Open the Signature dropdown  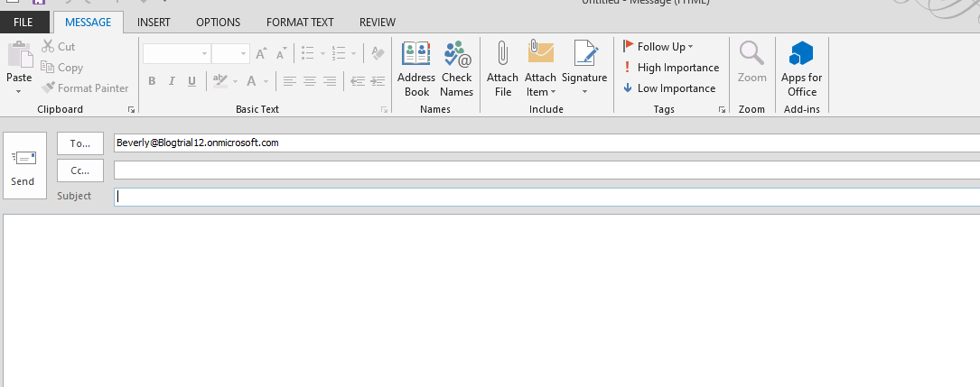coord(584,69)
